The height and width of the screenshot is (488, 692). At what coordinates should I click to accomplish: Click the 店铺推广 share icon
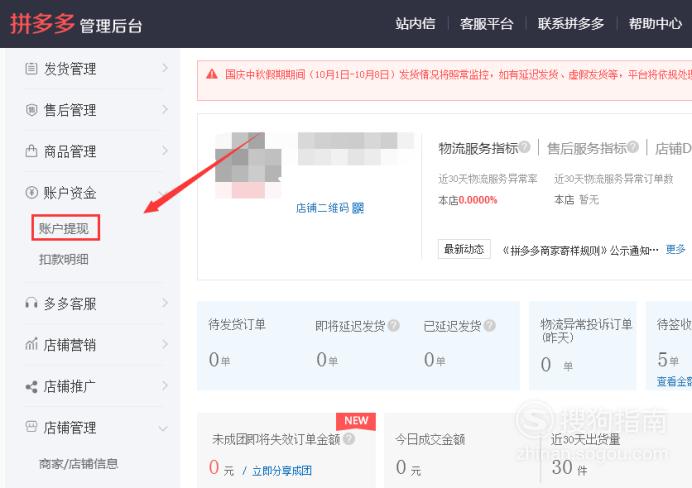click(31, 387)
